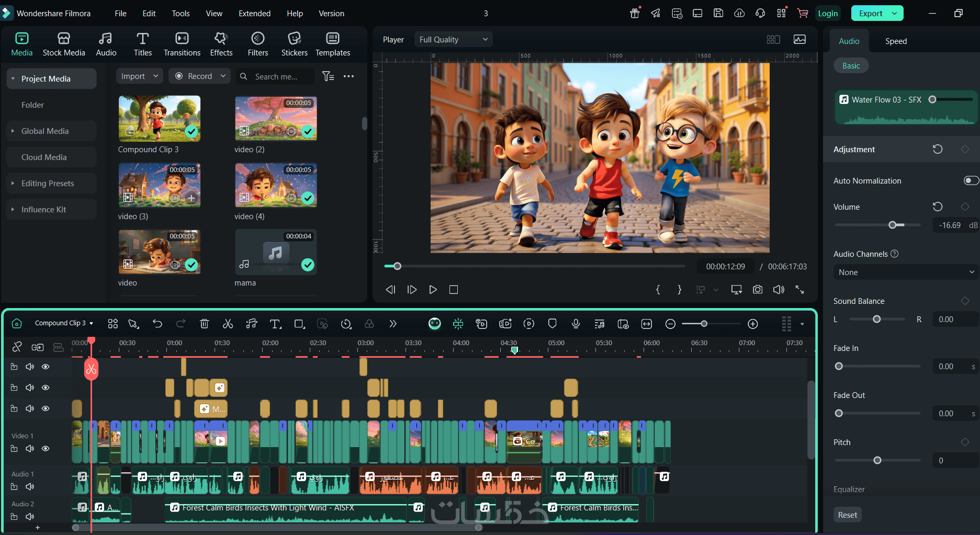Add a marker with the shield icon

pos(552,324)
